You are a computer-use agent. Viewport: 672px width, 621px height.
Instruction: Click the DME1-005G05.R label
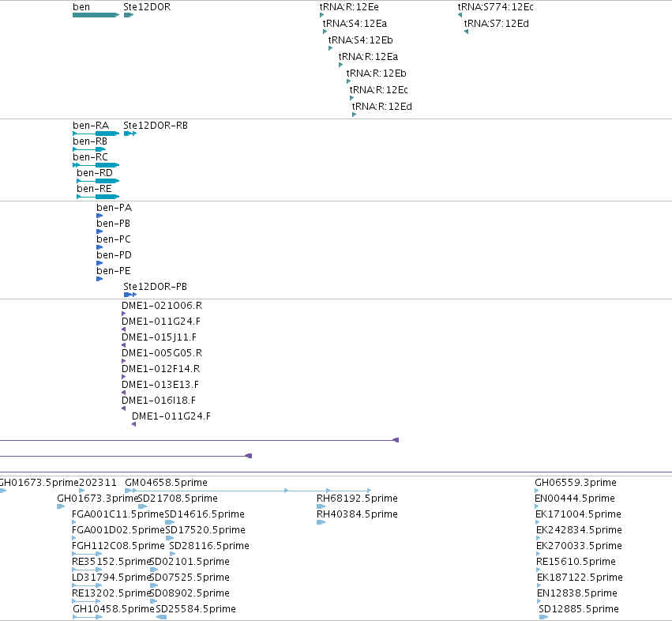click(x=162, y=353)
